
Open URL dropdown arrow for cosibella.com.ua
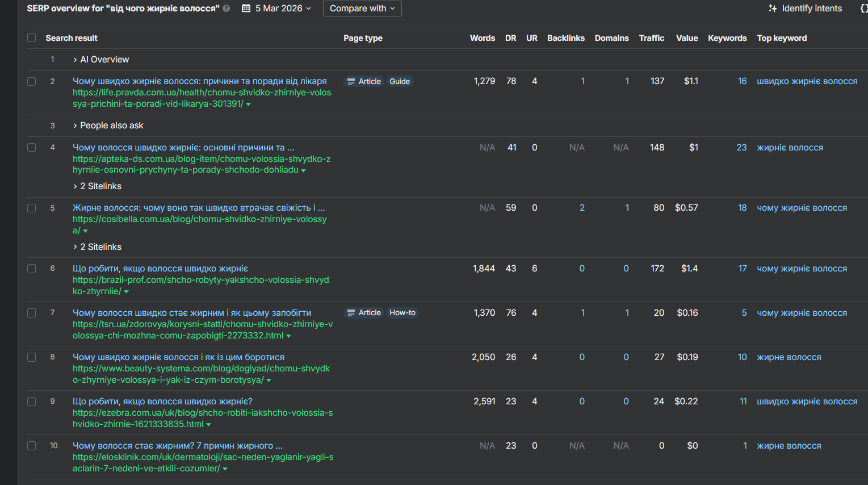point(86,231)
